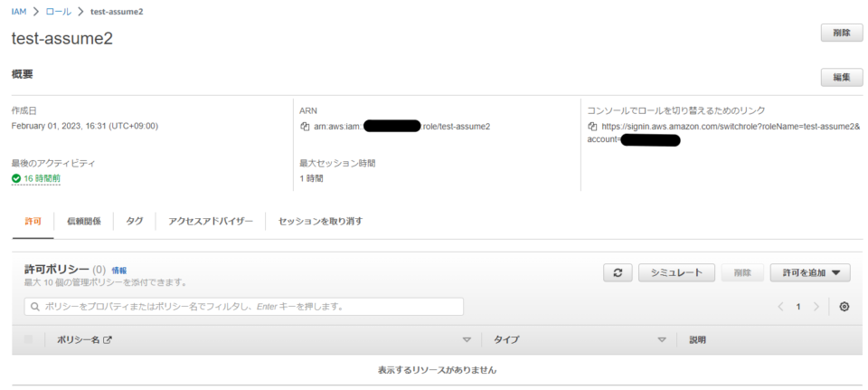Click the refresh policies icon button

(618, 272)
